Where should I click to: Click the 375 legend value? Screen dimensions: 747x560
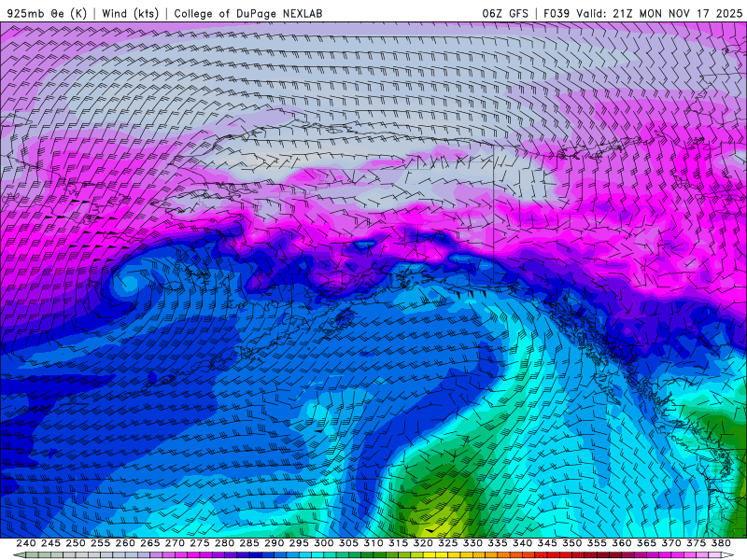click(x=696, y=543)
